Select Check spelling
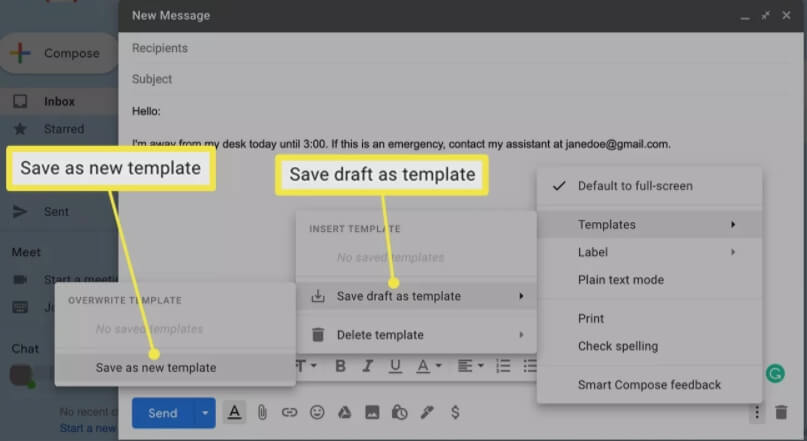 pos(649,346)
